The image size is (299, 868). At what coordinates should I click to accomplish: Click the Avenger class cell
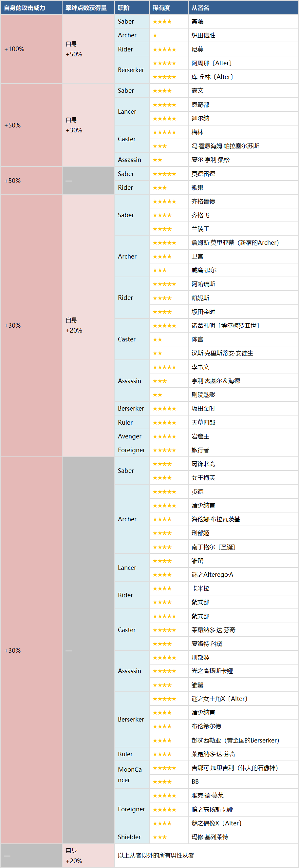(132, 436)
